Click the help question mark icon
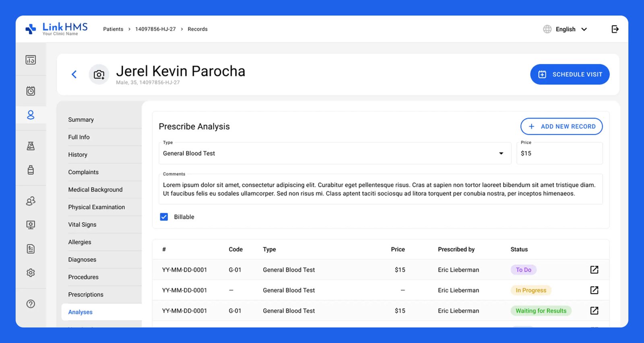 (x=31, y=304)
